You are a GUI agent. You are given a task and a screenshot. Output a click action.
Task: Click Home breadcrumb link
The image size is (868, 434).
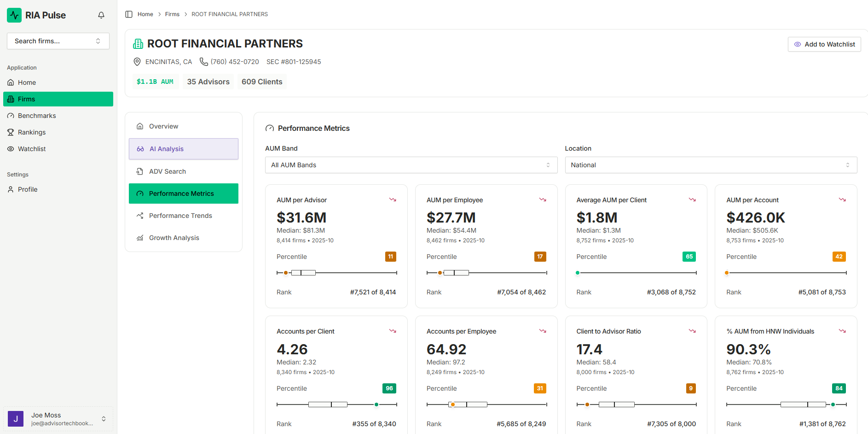(x=145, y=14)
